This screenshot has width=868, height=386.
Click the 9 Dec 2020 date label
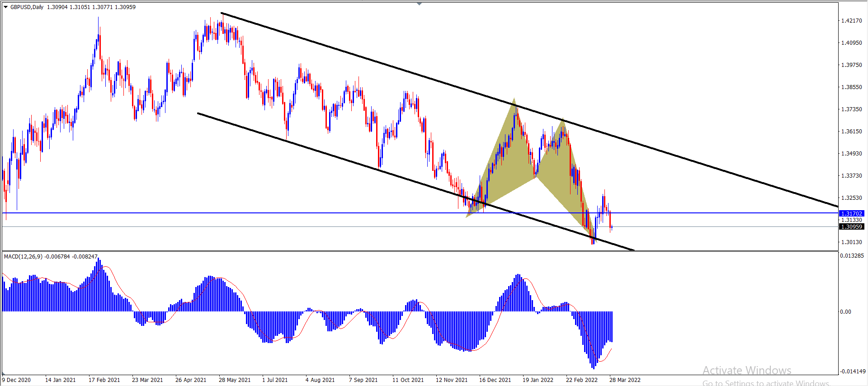click(16, 380)
